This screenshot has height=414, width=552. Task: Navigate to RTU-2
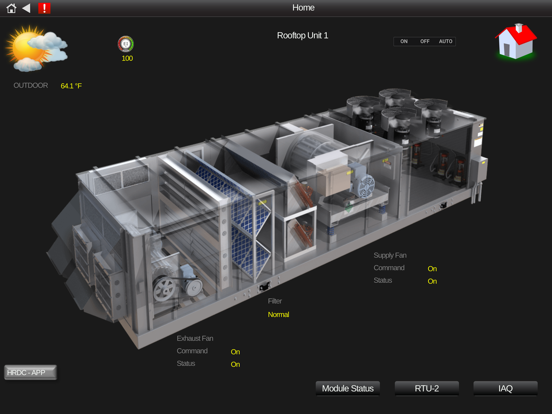427,388
